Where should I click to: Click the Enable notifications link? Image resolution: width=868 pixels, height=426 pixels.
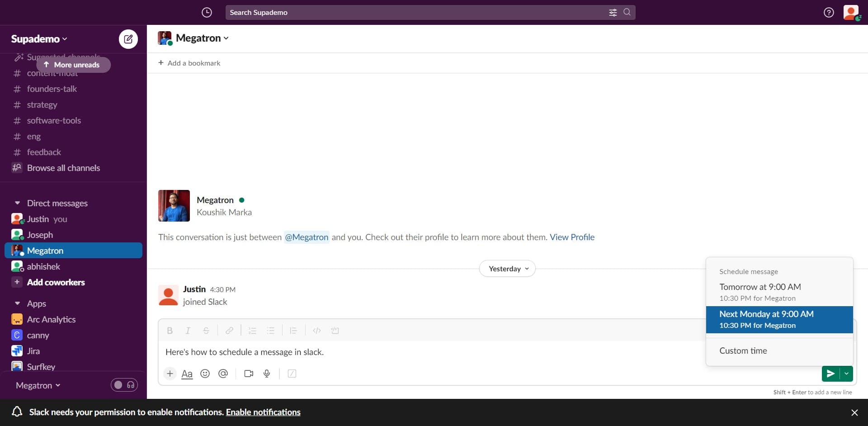(263, 412)
